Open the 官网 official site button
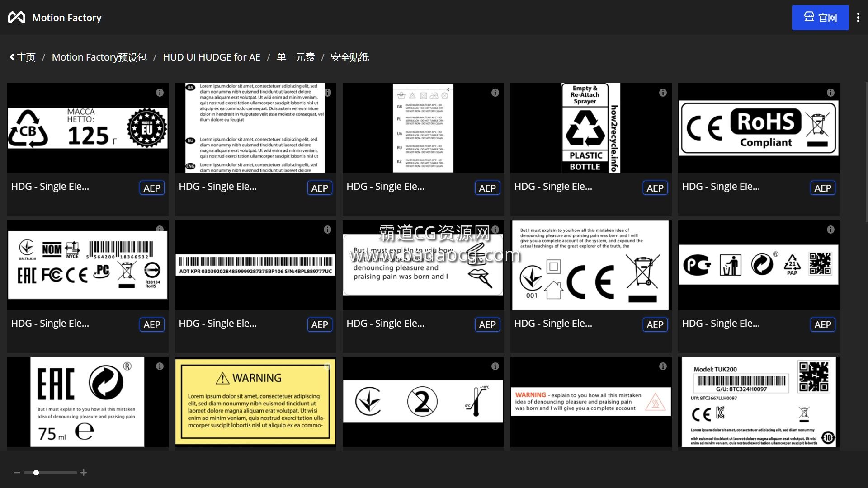 tap(820, 18)
